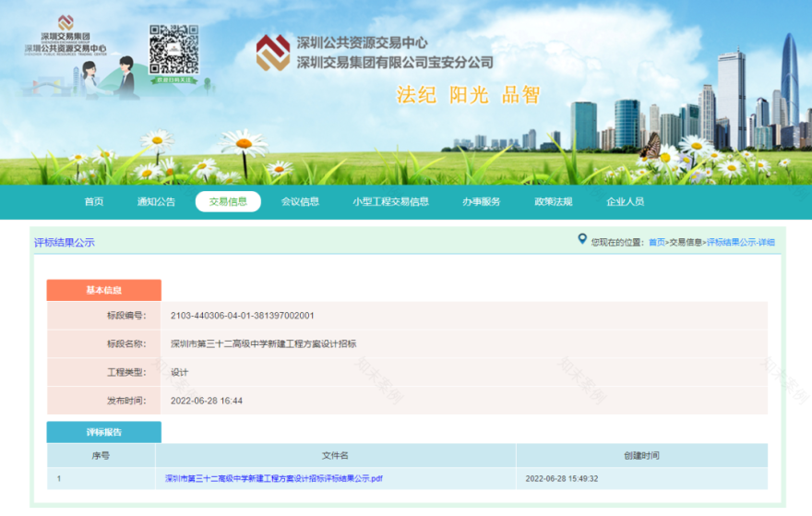The width and height of the screenshot is (812, 516).
Task: Open the 企业人员 navigation item
Action: [625, 201]
